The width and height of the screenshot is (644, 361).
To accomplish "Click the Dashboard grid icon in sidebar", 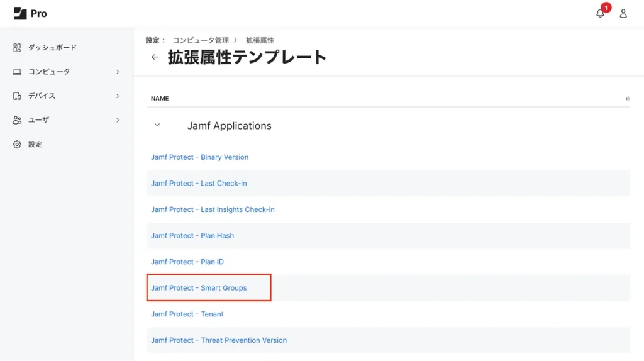I will (x=17, y=48).
